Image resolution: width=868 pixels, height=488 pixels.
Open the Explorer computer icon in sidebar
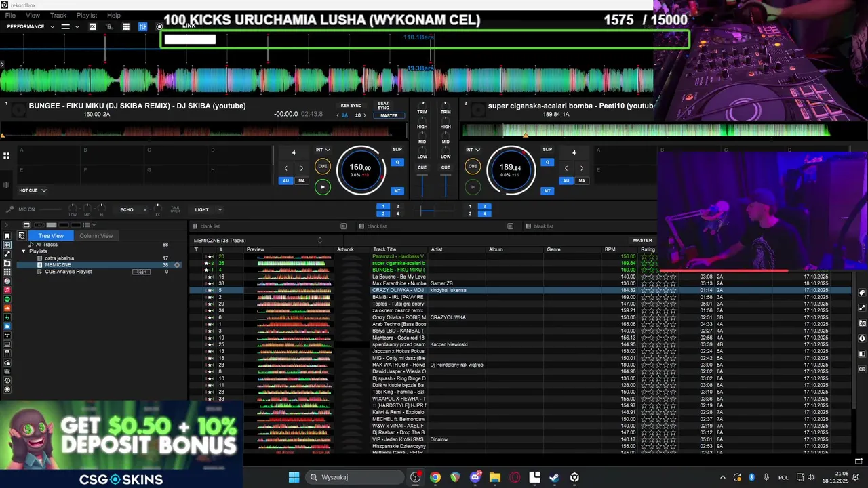click(7, 344)
